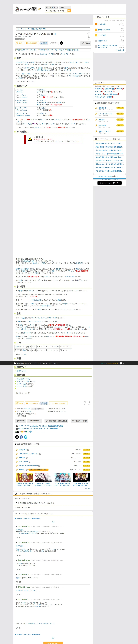Jump to 事の発端 in table of contents
This screenshot has width=138, height=644.
pyautogui.click(x=42, y=50)
